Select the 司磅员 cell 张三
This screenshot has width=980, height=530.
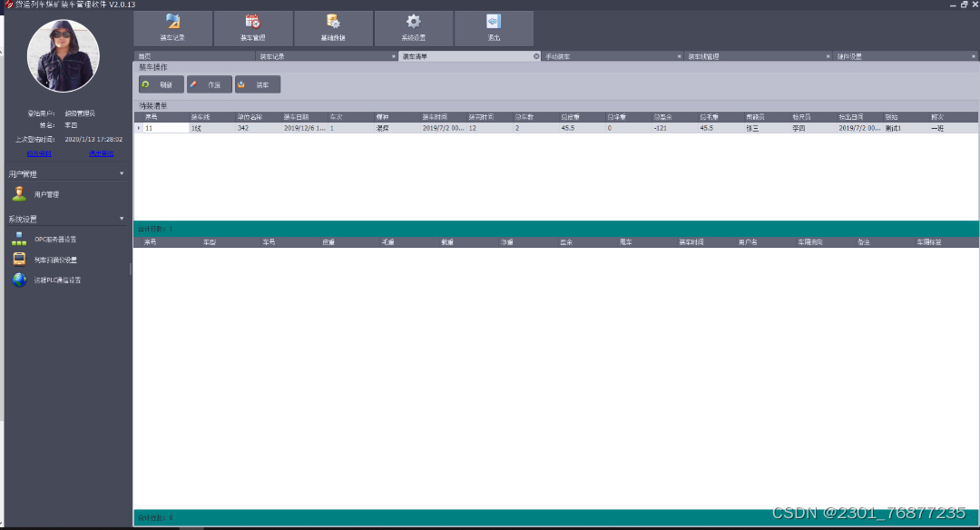pos(767,128)
